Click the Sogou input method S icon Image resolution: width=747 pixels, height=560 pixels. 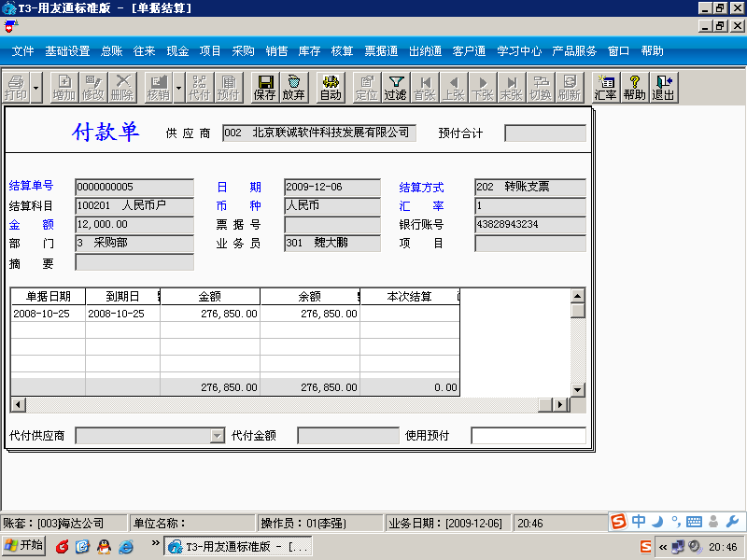(618, 522)
